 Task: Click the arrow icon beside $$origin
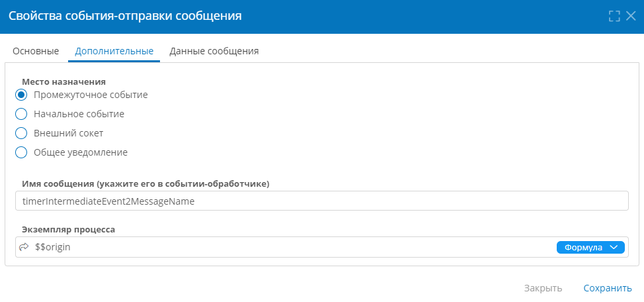click(24, 247)
